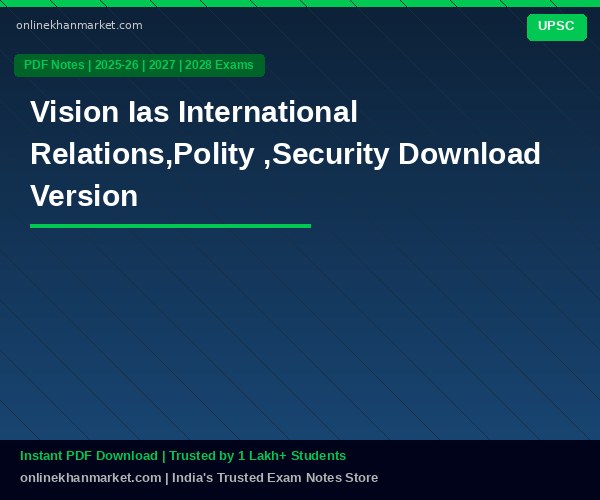The width and height of the screenshot is (600, 500).
Task: Click the Instant PDF Download tagline
Action: [x=183, y=456]
